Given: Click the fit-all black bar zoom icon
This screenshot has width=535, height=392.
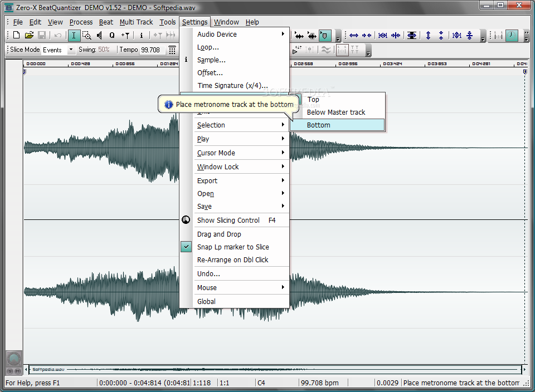Looking at the screenshot, I should click(412, 35).
